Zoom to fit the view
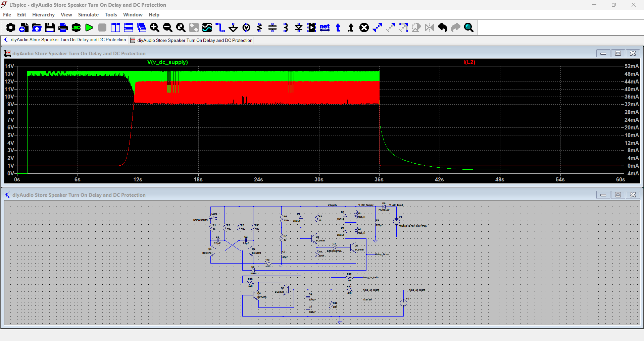 [x=181, y=27]
